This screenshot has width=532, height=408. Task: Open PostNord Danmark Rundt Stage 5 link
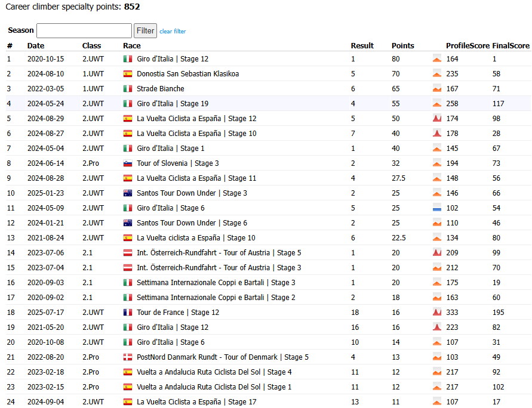[223, 357]
